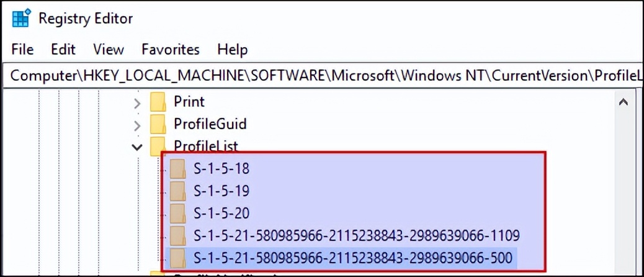Click the ProfileGuid folder icon
644x277 pixels.
click(159, 124)
